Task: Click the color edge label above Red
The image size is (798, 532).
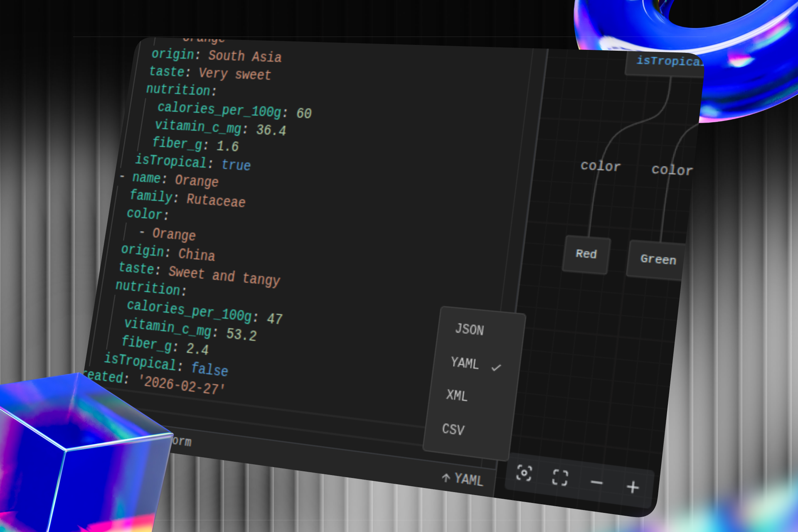Action: coord(601,166)
